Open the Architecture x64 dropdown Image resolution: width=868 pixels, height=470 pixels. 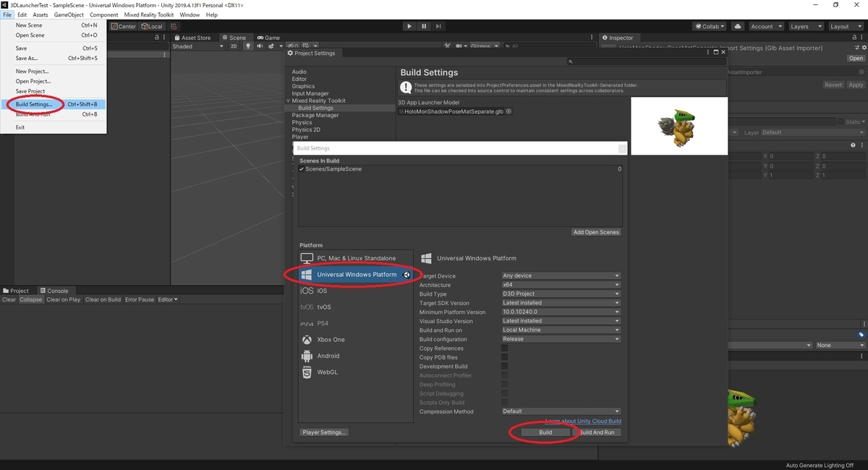click(x=561, y=285)
